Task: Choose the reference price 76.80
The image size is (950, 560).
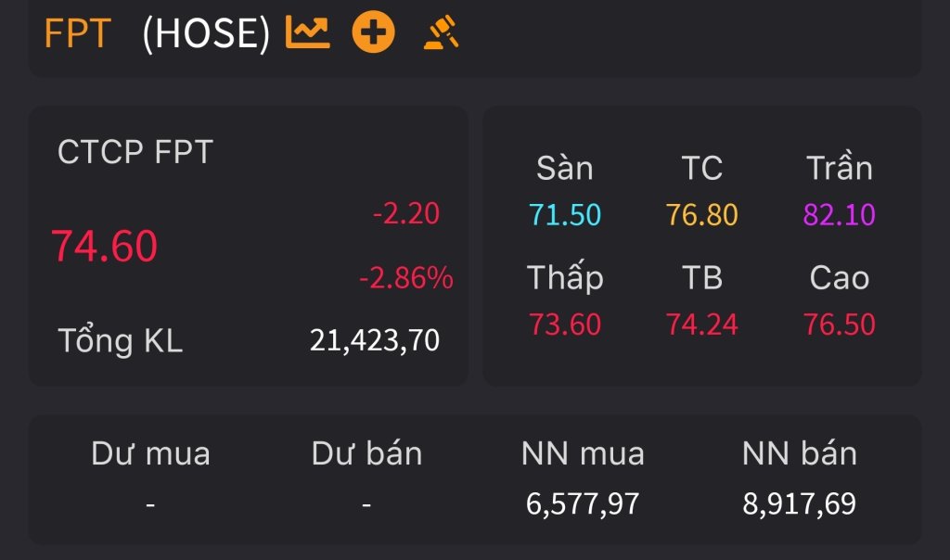Action: click(701, 215)
